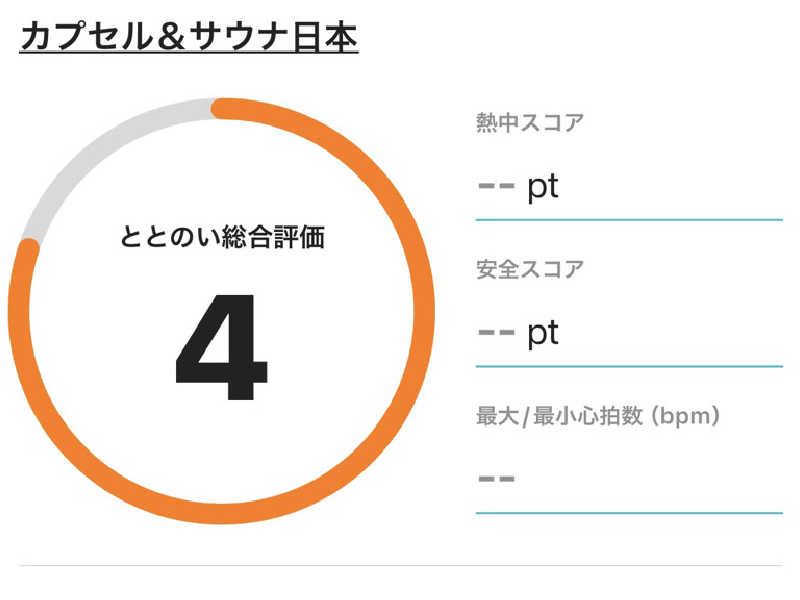Select the 熱中スコア label
Viewport: 800px width, 600px height.
pyautogui.click(x=530, y=122)
